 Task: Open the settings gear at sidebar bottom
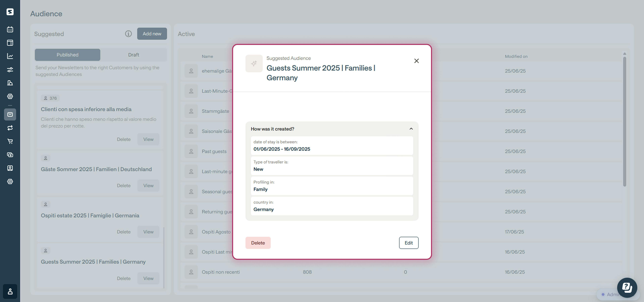[10, 181]
